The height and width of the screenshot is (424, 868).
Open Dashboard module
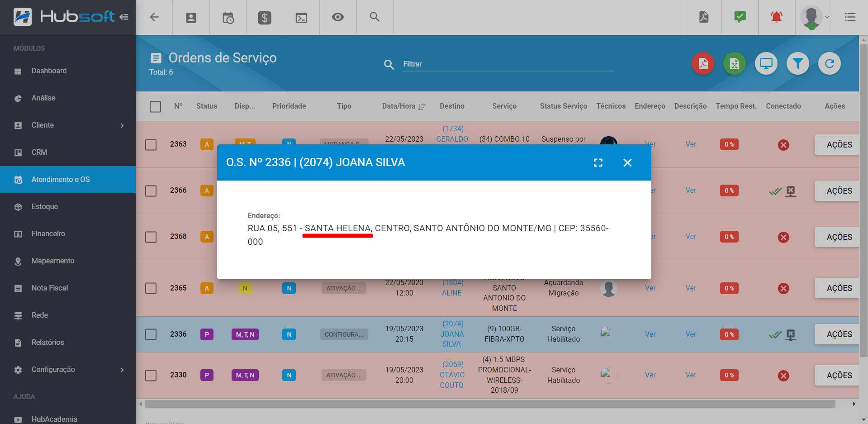coord(68,71)
